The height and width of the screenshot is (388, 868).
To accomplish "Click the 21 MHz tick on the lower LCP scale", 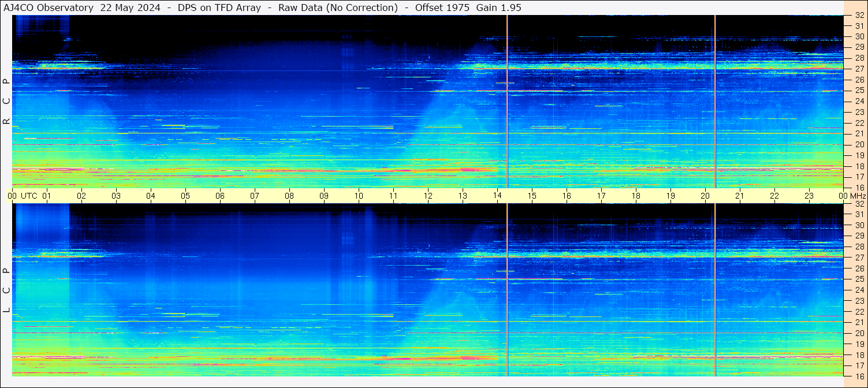I will (x=859, y=323).
